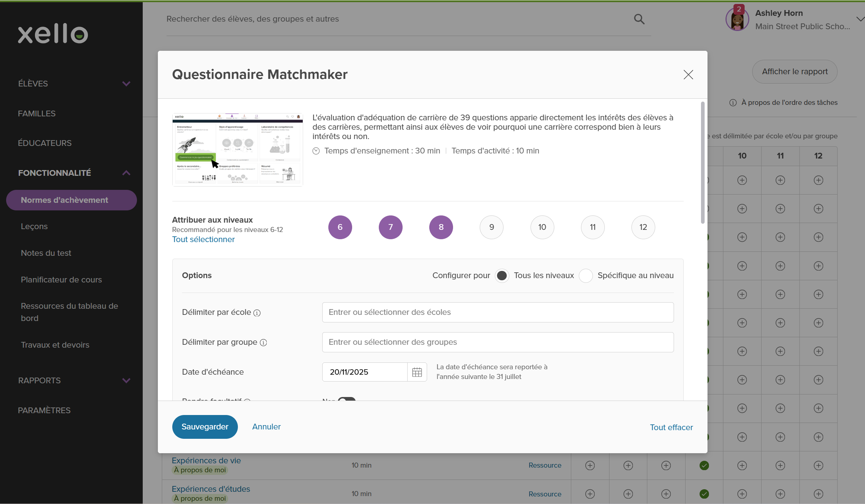Select grade 12 level circle

pyautogui.click(x=643, y=227)
